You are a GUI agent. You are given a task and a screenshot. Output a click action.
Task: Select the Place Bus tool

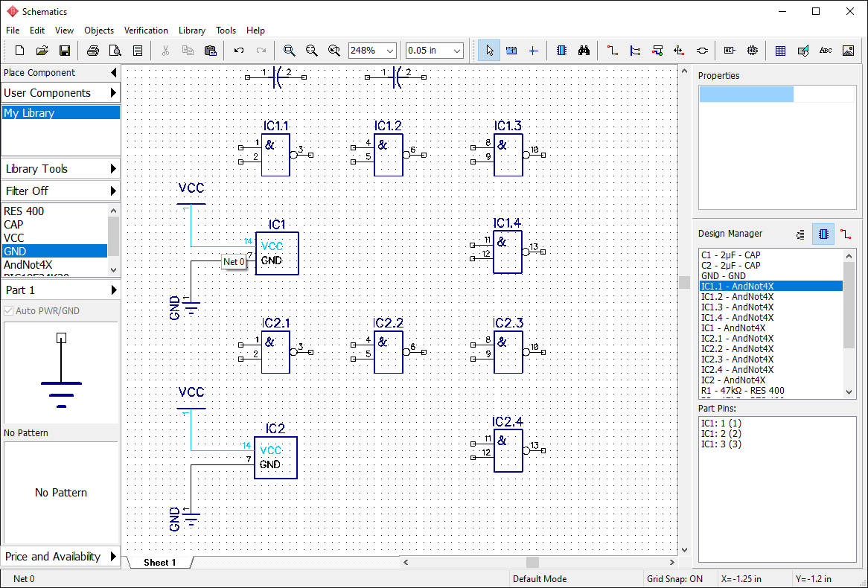tap(635, 51)
